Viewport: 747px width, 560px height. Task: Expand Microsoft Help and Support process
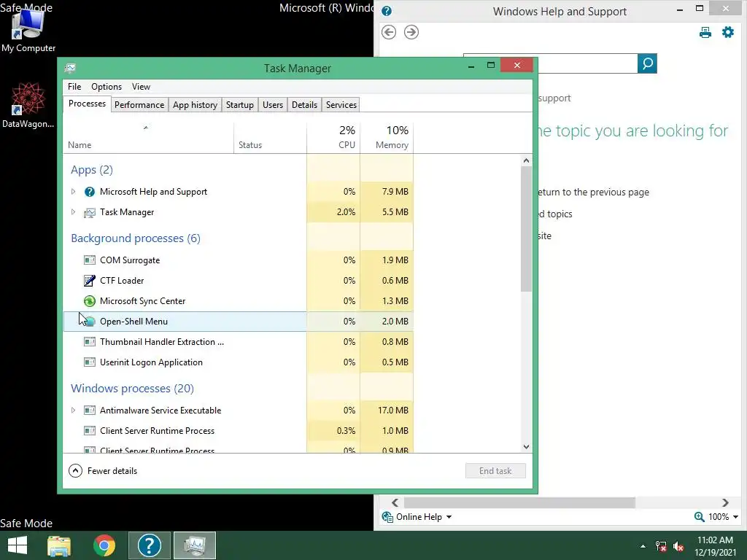74,192
